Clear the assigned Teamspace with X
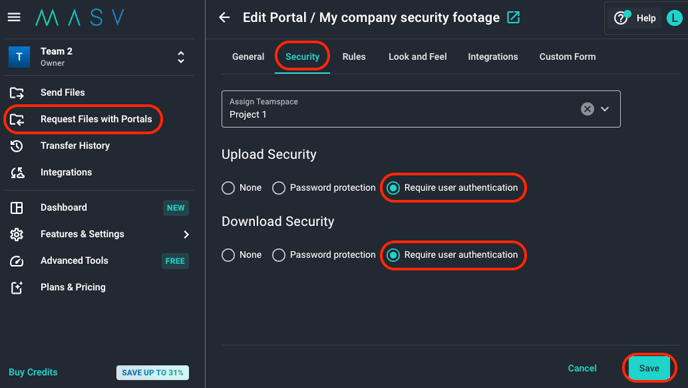 [587, 109]
